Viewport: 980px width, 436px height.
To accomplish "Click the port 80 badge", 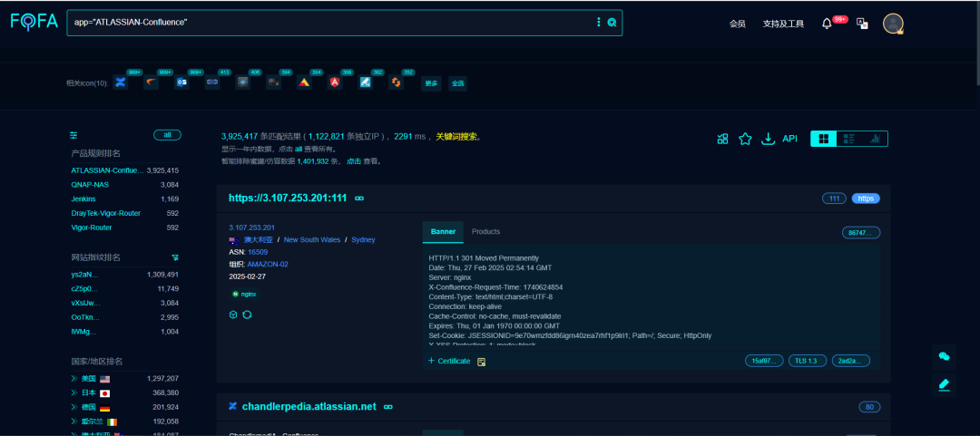I will pos(869,407).
